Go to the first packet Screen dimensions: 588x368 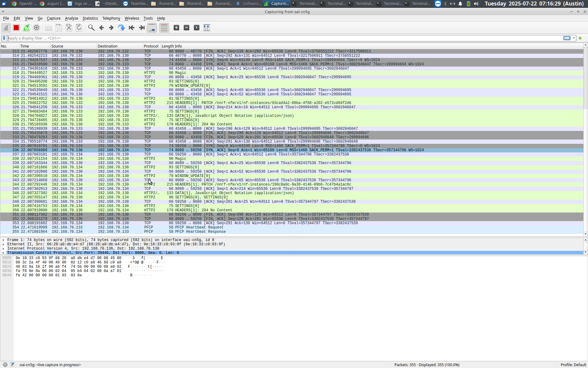tap(132, 28)
